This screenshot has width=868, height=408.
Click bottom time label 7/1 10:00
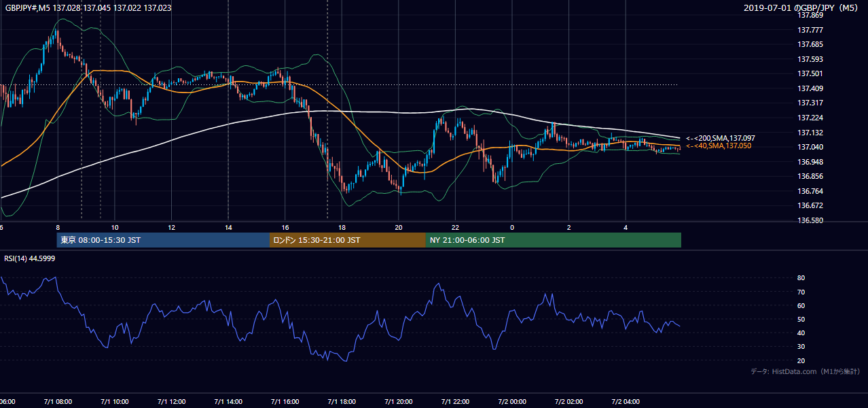coord(113,402)
